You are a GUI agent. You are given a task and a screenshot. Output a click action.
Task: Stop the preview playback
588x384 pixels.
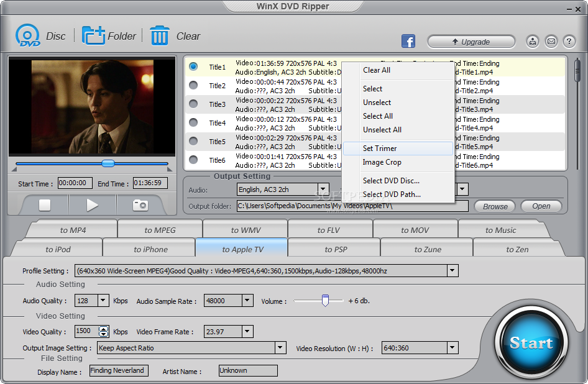coord(45,205)
